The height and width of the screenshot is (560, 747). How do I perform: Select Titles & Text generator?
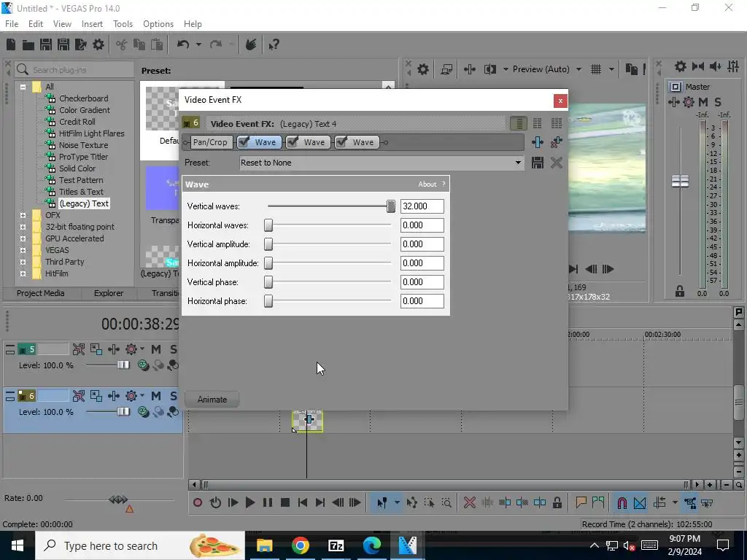click(x=81, y=192)
